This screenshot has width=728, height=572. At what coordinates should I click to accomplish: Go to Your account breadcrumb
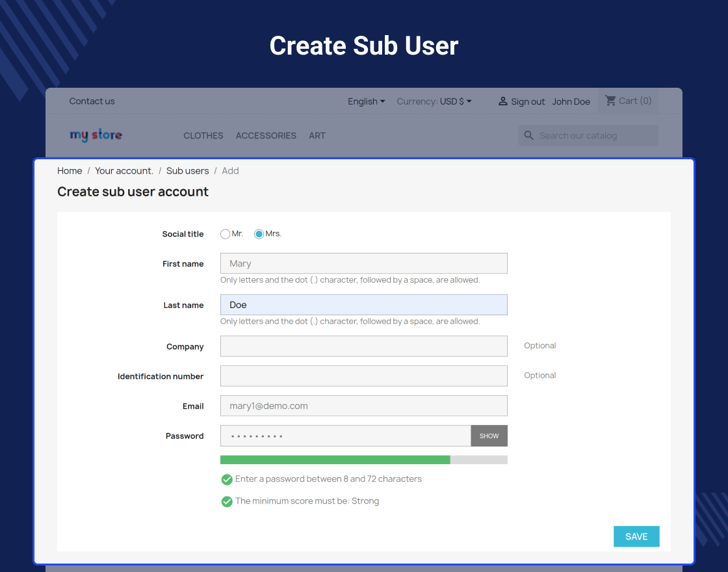(124, 171)
